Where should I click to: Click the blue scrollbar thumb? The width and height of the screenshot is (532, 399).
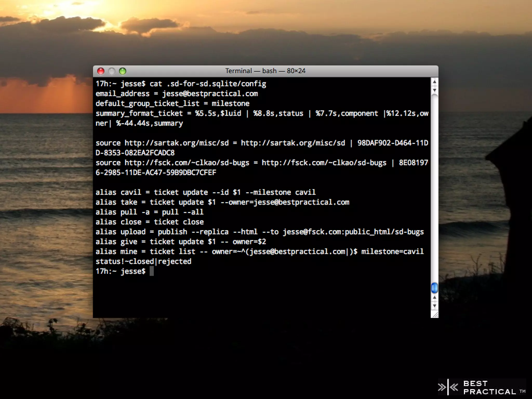[434, 288]
